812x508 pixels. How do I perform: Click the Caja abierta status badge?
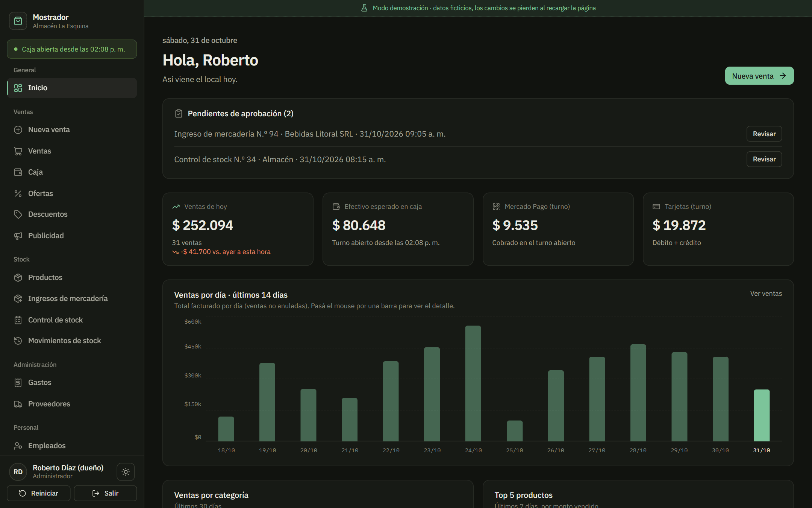pyautogui.click(x=72, y=49)
